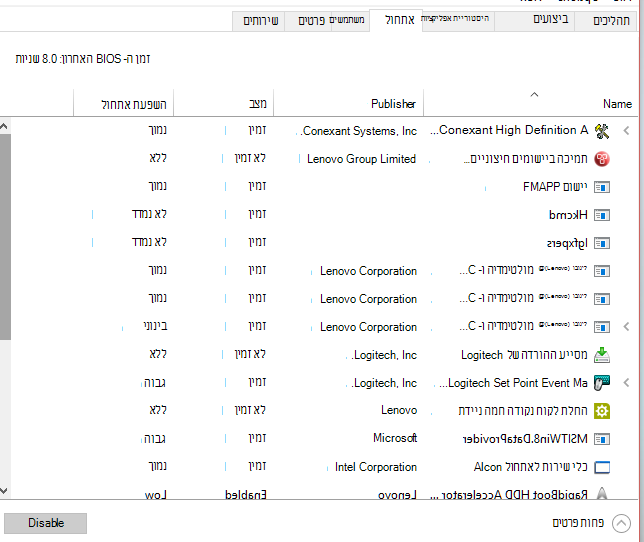The image size is (644, 542).
Task: Click the Intel Corporation publisher cell
Action: point(376,467)
